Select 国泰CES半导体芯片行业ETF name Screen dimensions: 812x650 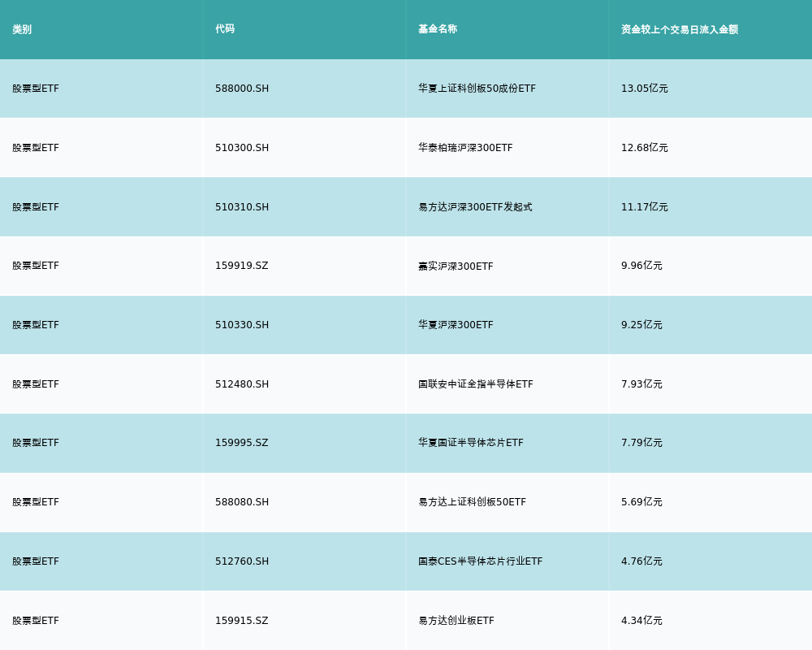480,561
